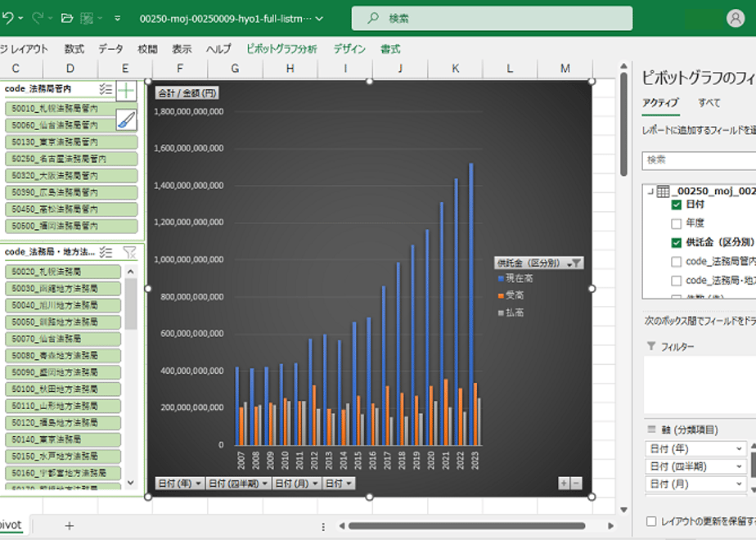Uncheck the 供託金（区分別）field checkbox
756x540 pixels.
677,242
